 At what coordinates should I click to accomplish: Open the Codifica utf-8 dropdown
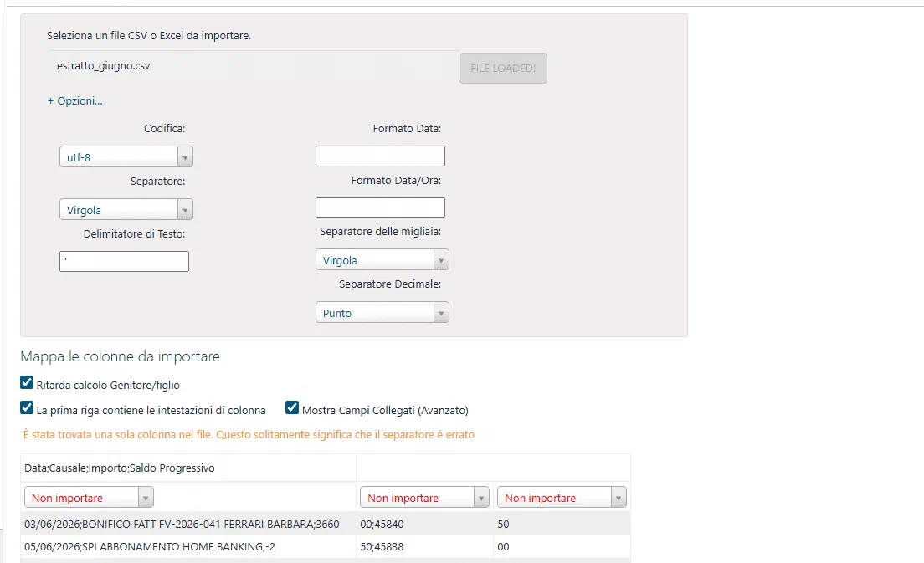126,156
